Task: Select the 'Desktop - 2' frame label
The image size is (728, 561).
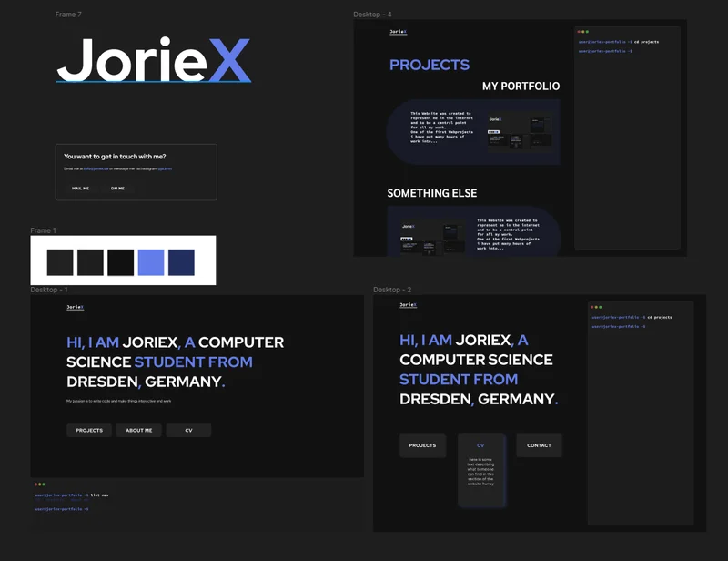Action: click(392, 290)
